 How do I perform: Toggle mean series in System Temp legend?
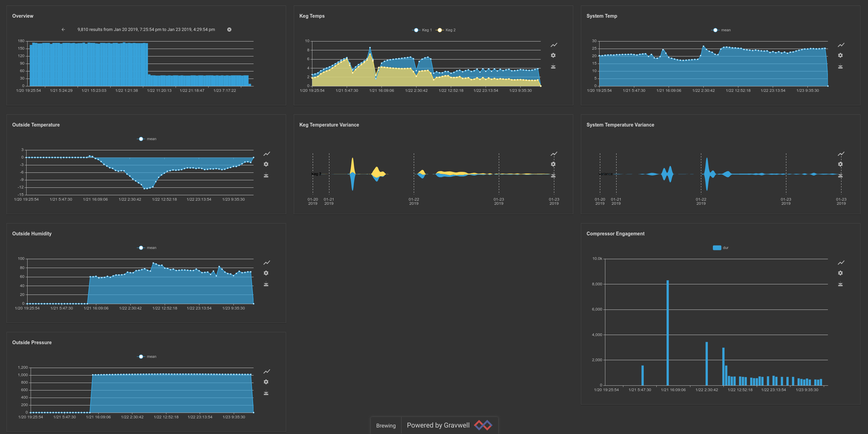tap(721, 30)
